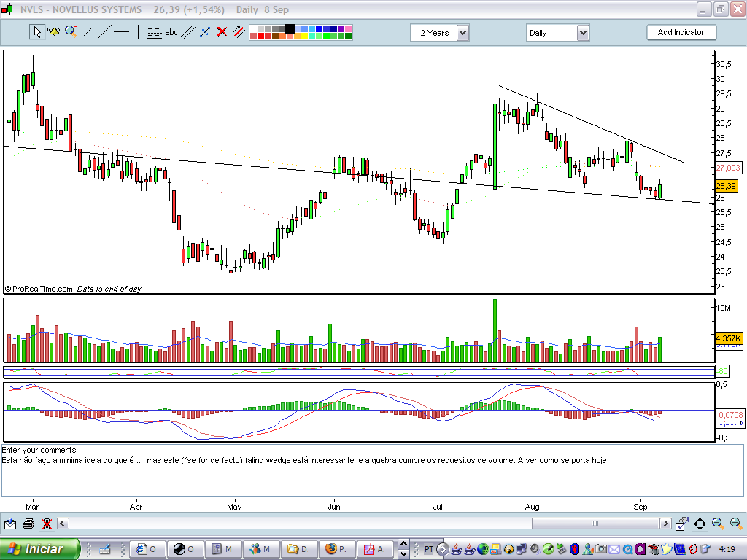Click the Add Indicator button
The width and height of the screenshot is (747, 560).
coord(681,32)
